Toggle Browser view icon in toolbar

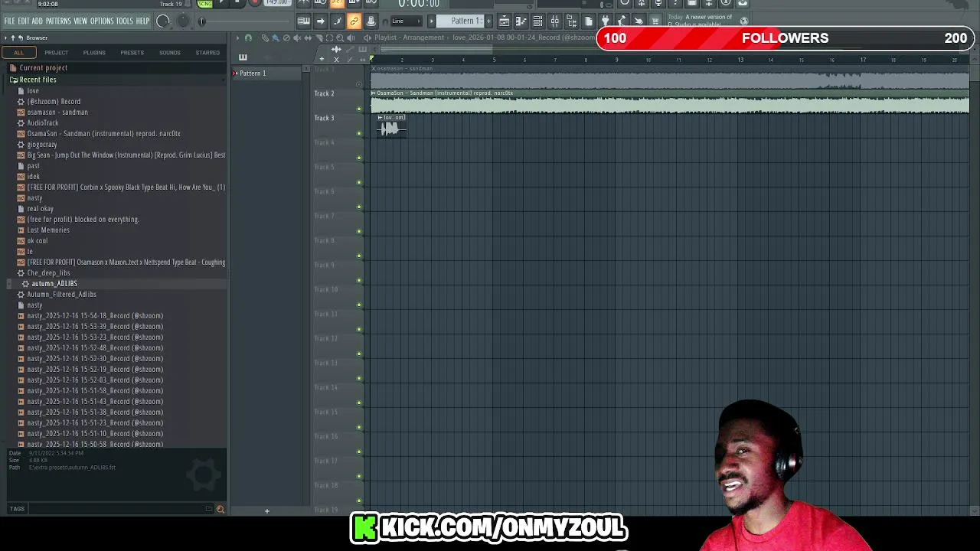pyautogui.click(x=572, y=21)
